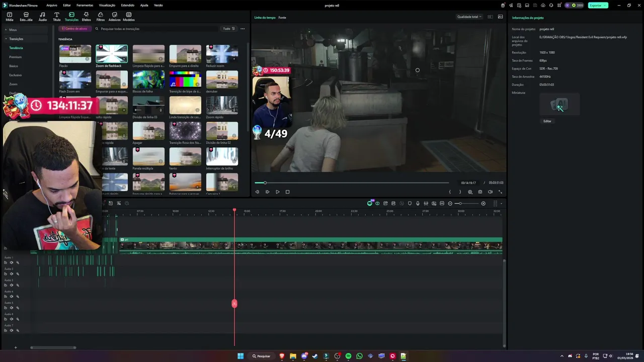
Task: Collapse the Transições section in sidebar
Action: 6,39
